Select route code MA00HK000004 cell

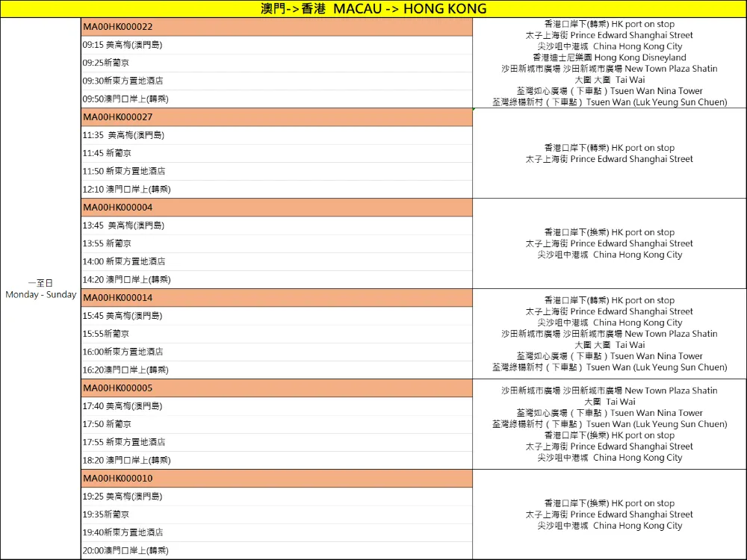tap(277, 208)
